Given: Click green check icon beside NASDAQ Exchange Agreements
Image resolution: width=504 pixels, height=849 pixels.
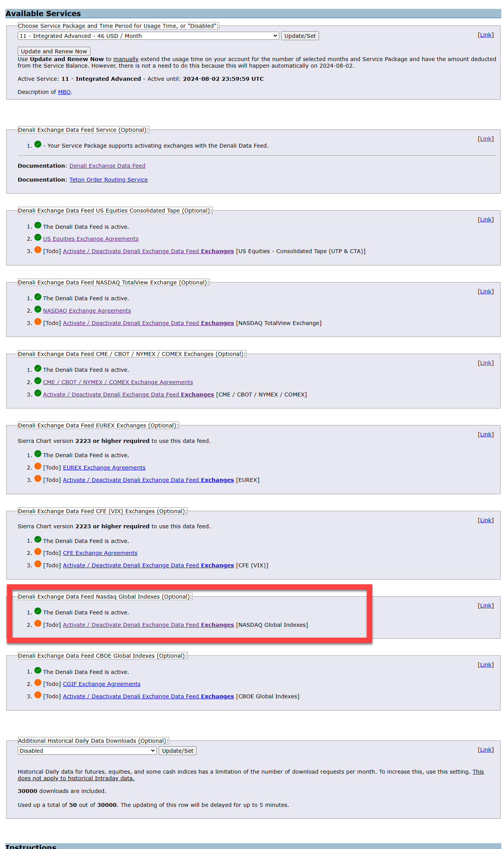Looking at the screenshot, I should pyautogui.click(x=38, y=309).
